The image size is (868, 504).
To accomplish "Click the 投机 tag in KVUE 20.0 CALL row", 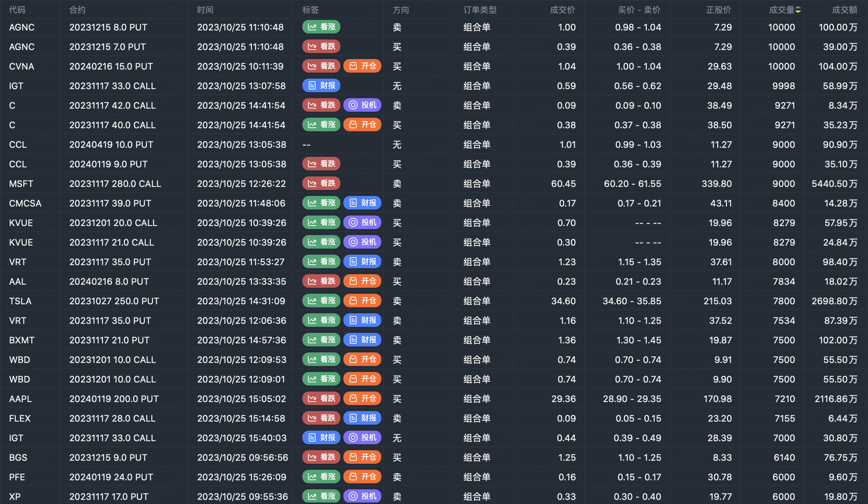I will 362,223.
